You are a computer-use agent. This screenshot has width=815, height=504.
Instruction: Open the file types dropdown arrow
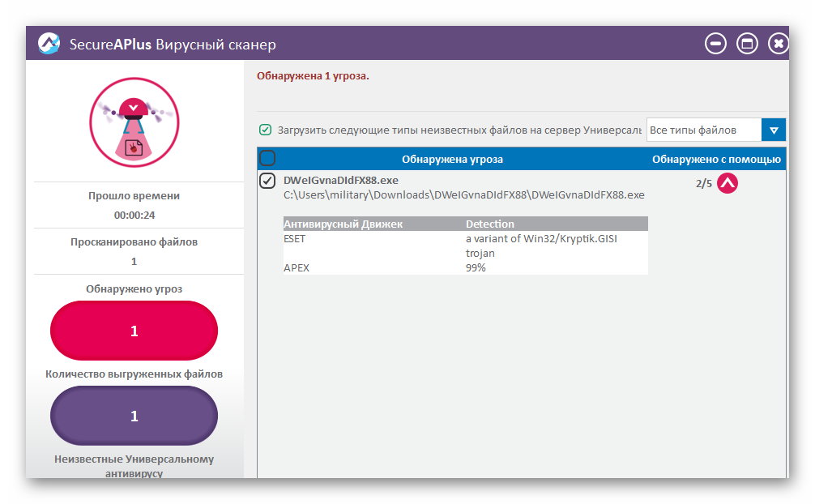(x=774, y=130)
